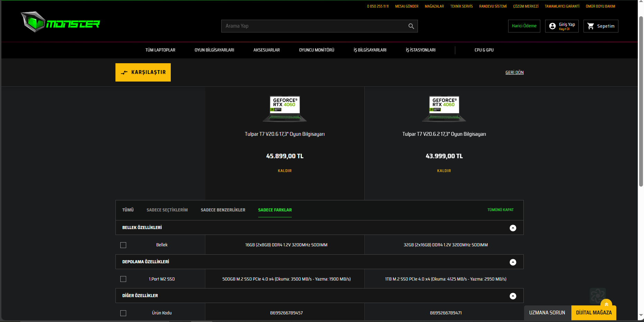This screenshot has height=322, width=644.
Task: Click the Uzmana Sorun button
Action: pyautogui.click(x=547, y=313)
